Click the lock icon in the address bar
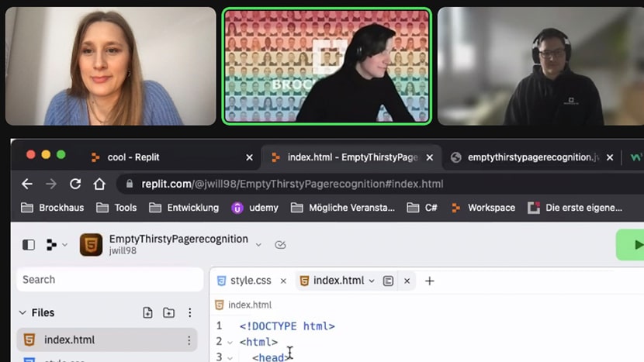 pyautogui.click(x=130, y=184)
